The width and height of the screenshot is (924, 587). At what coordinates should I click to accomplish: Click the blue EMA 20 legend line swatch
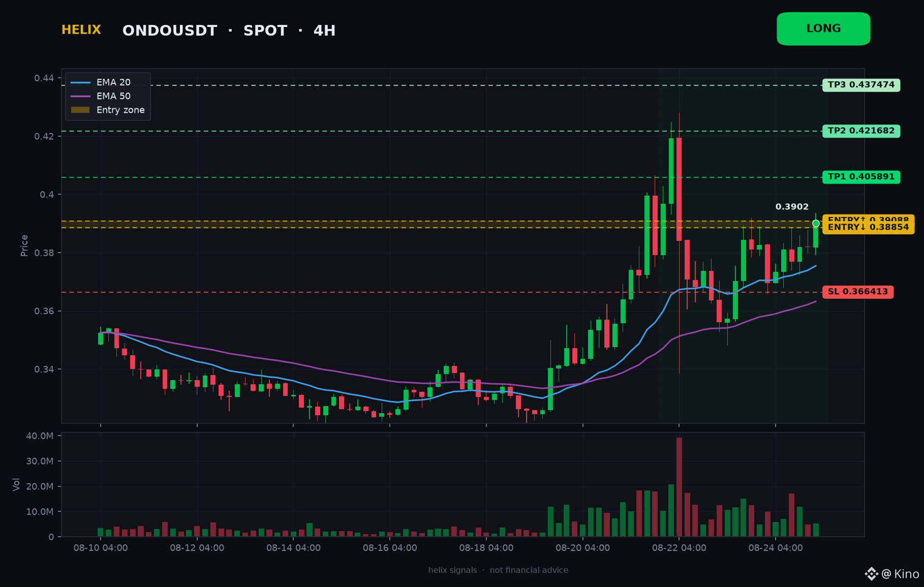click(80, 82)
